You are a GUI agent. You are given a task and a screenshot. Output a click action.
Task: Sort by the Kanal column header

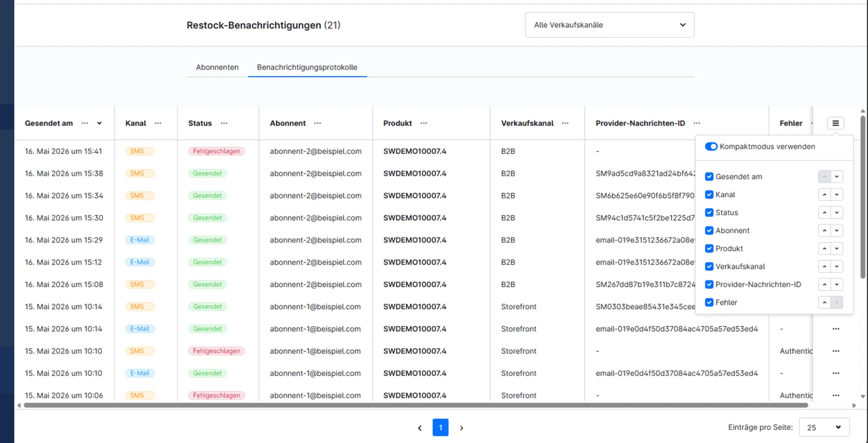[x=136, y=123]
